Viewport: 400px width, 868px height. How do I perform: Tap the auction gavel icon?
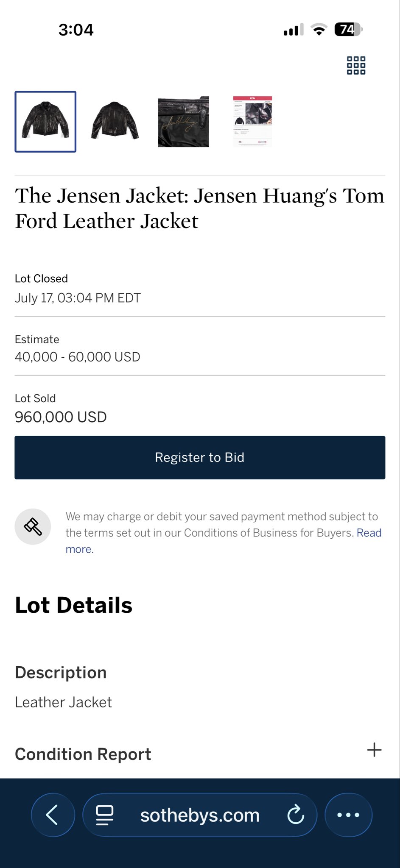point(33,526)
